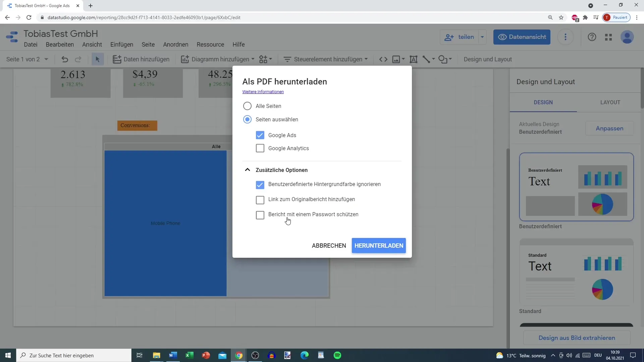Select the Benutzerdefiniert design thumbnail

click(x=576, y=187)
